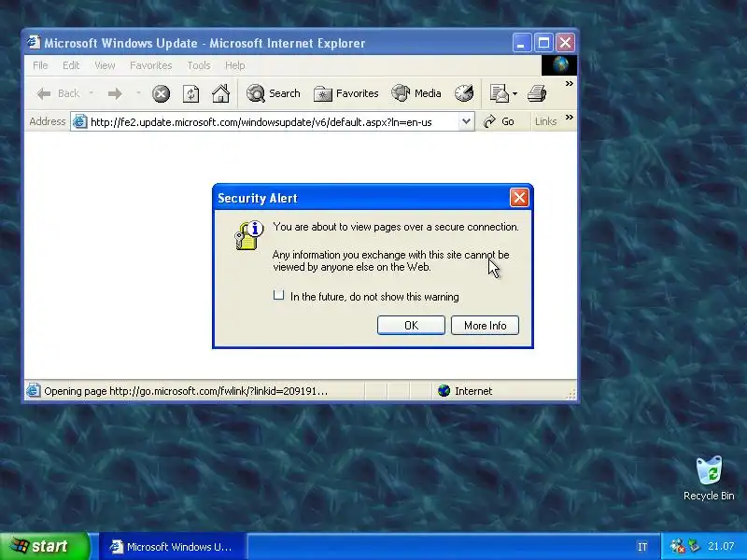
Task: Click the Links toolbar label
Action: tap(545, 122)
